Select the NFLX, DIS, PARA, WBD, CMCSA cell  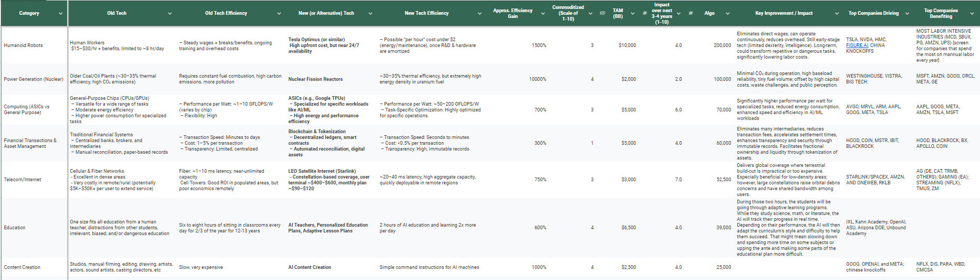click(x=946, y=267)
